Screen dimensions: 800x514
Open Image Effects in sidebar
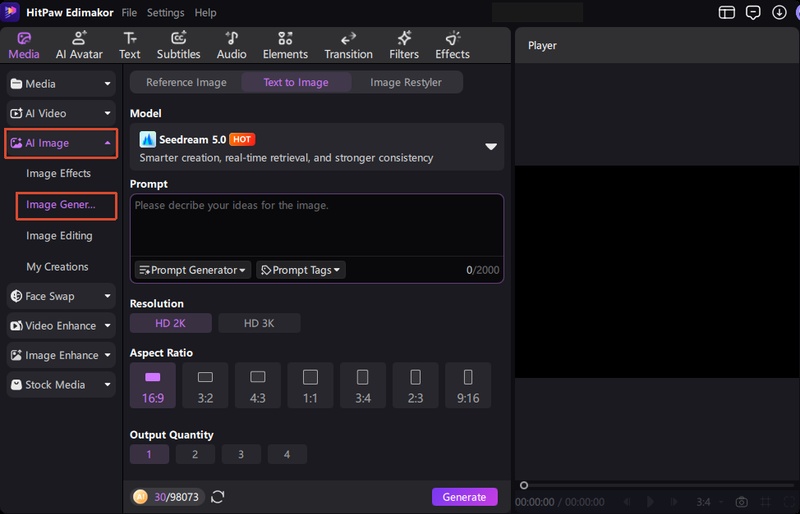tap(59, 174)
